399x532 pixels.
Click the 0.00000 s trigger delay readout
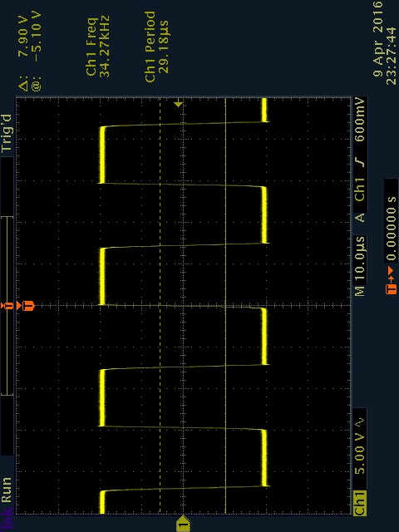392,228
